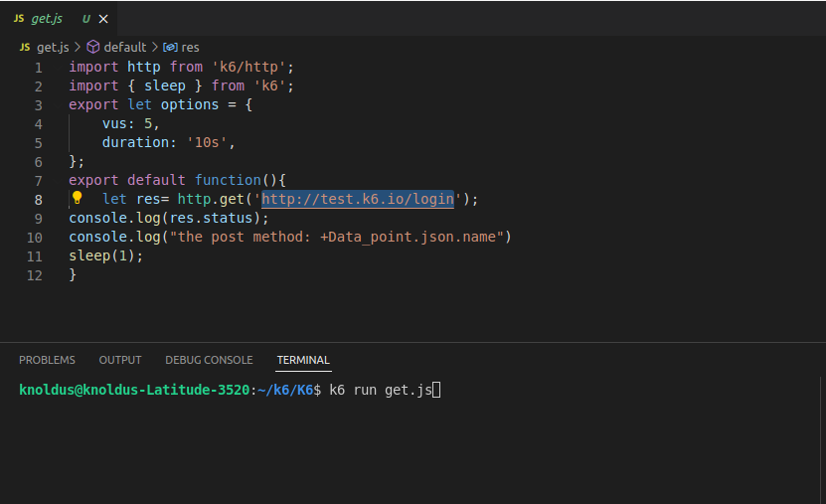Click line number 12 in gutter
This screenshot has height=504, width=826.
(x=34, y=275)
